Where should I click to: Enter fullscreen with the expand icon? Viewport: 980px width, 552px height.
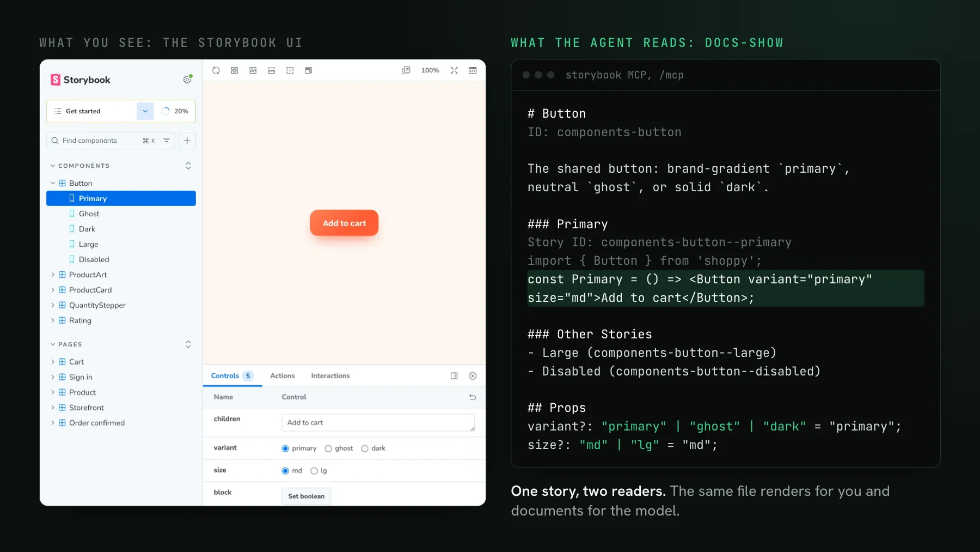[x=454, y=70]
